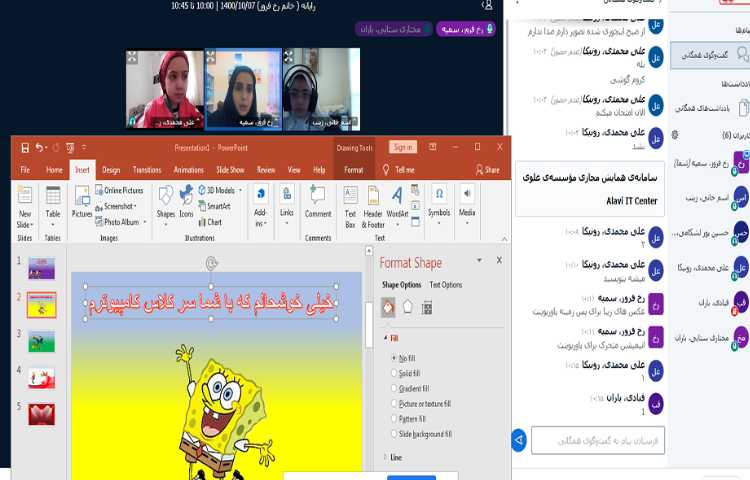Expand the left webcam video to fullscreen
This screenshot has width=750, height=480.
132,57
